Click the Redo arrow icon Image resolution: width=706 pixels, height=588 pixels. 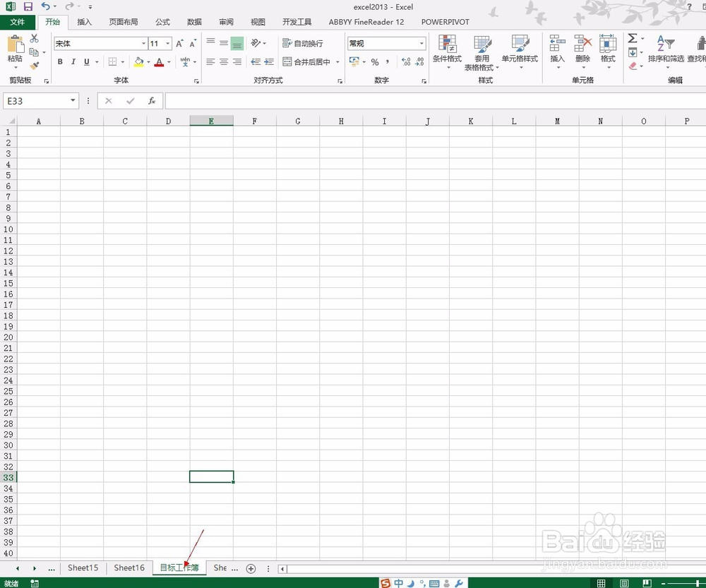(69, 6)
